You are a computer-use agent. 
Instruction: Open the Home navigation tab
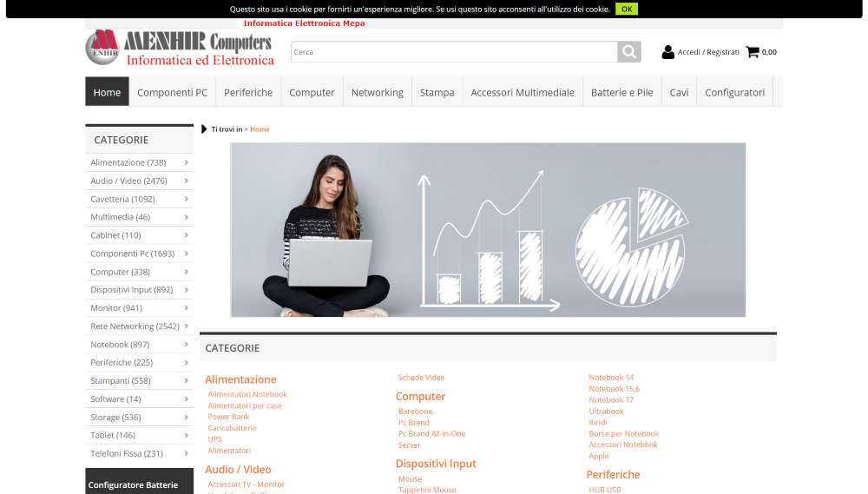click(x=107, y=92)
